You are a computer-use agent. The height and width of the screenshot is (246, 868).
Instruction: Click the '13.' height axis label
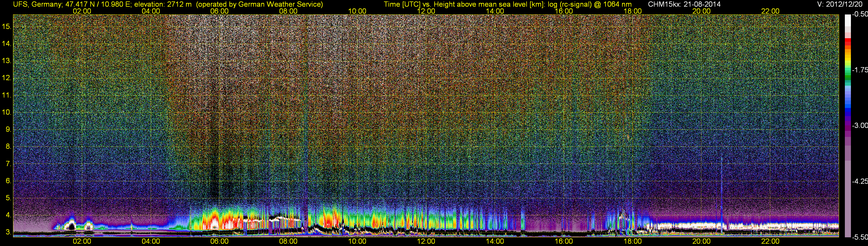point(7,61)
